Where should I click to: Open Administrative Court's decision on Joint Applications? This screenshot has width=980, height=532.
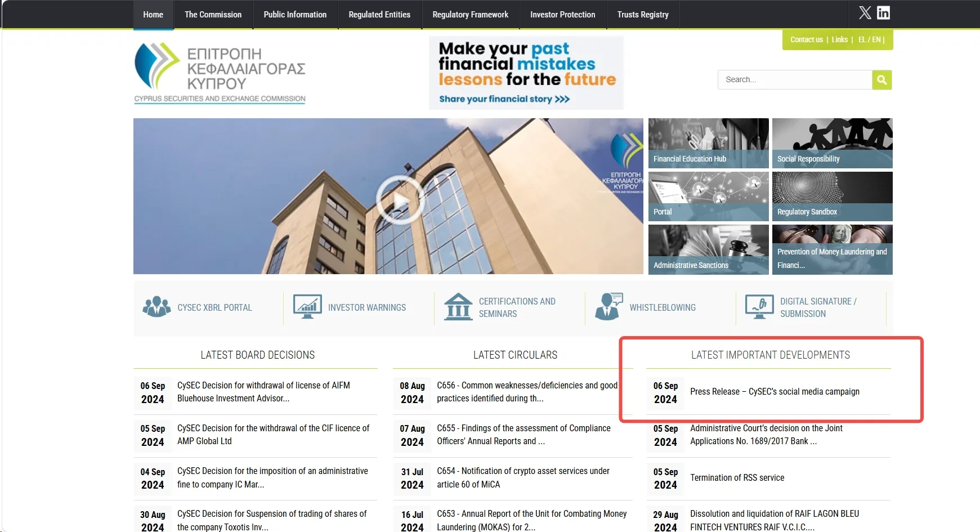coord(767,435)
